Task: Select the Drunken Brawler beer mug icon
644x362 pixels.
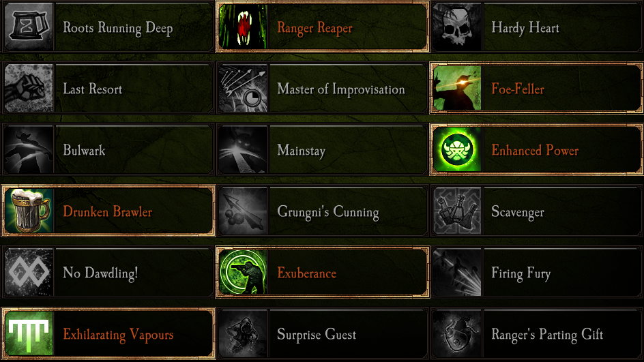Action: tap(29, 211)
